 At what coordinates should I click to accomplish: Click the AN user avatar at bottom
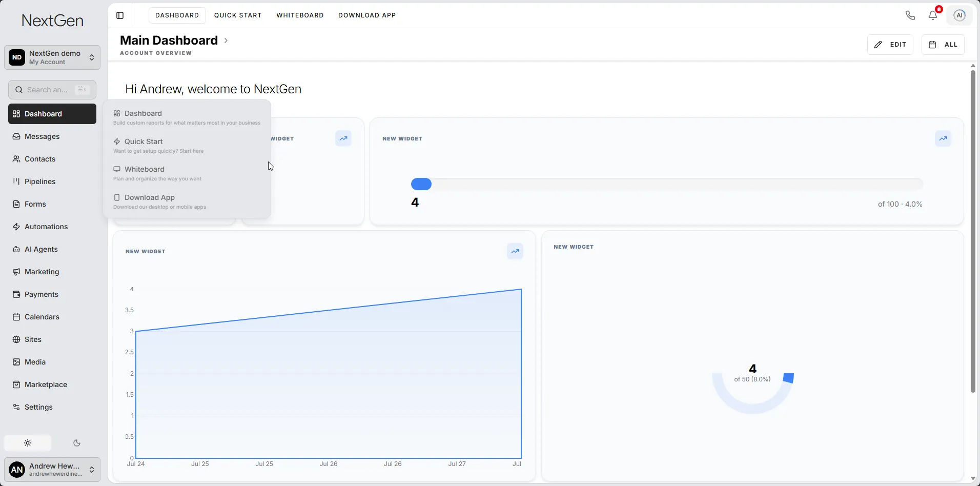tap(17, 470)
